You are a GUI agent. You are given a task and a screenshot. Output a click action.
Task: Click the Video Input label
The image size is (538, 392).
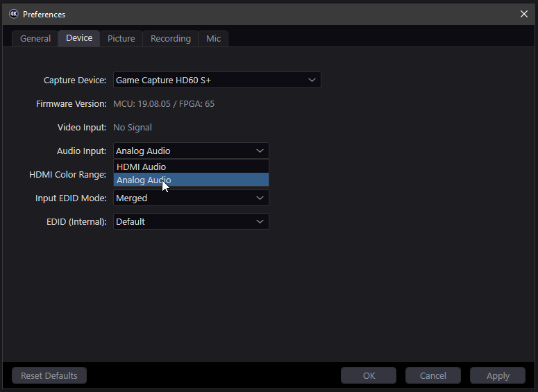tap(82, 128)
